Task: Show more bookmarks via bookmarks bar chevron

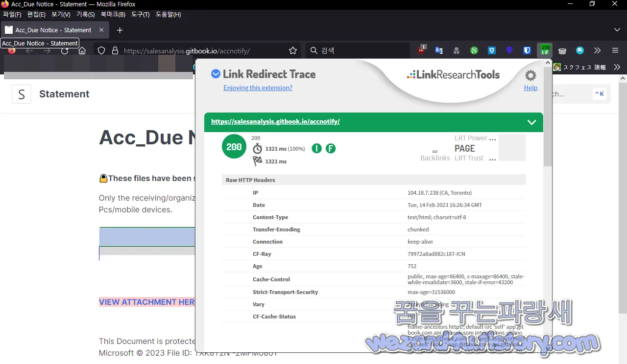Action: 617,67
